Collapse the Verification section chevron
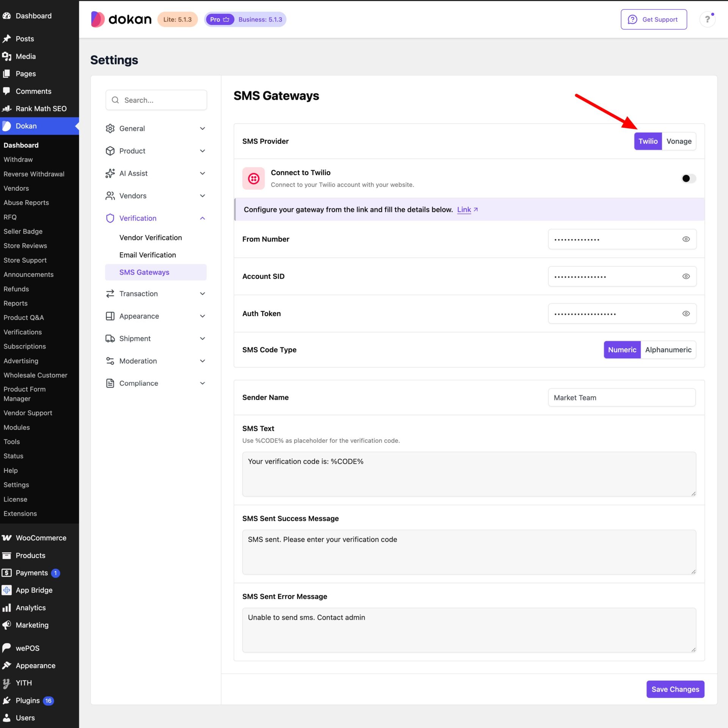728x728 pixels. pyautogui.click(x=202, y=218)
